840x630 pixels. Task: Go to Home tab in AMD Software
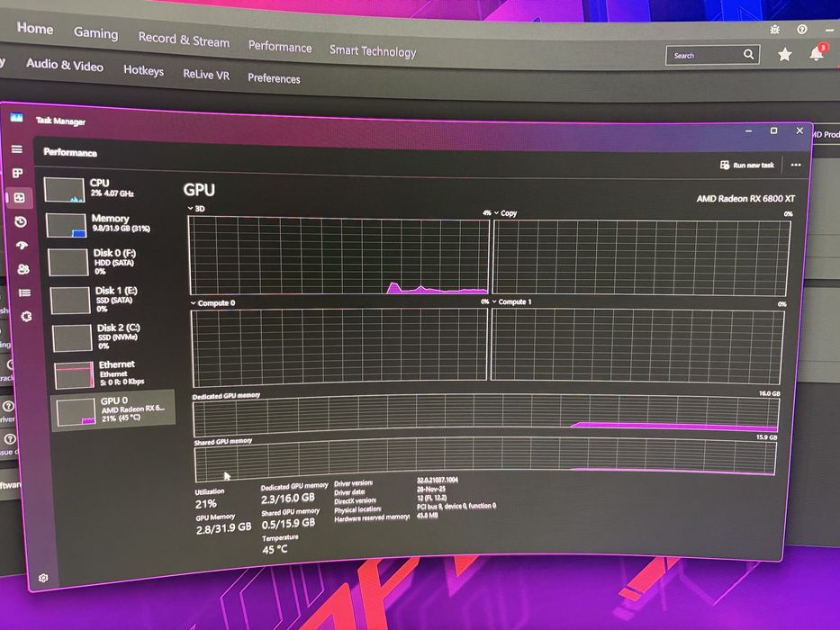35,28
